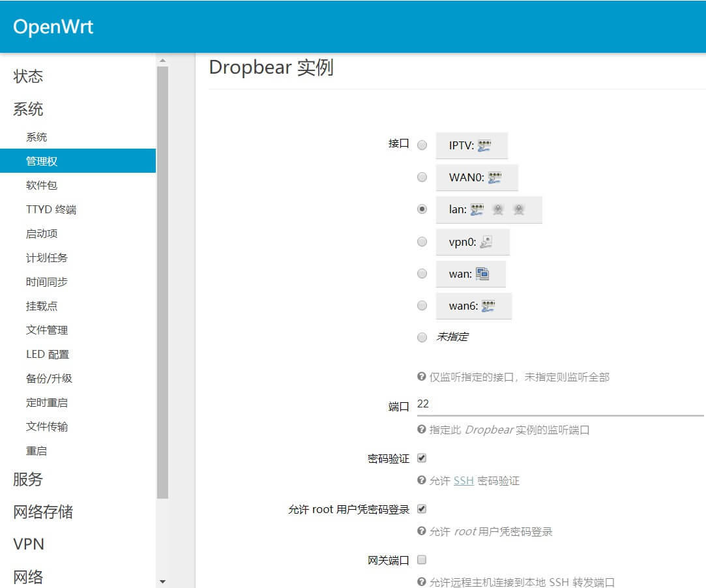Screen dimensions: 706x588
Task: Click the wan ethernet interface icon
Action: tap(482, 274)
